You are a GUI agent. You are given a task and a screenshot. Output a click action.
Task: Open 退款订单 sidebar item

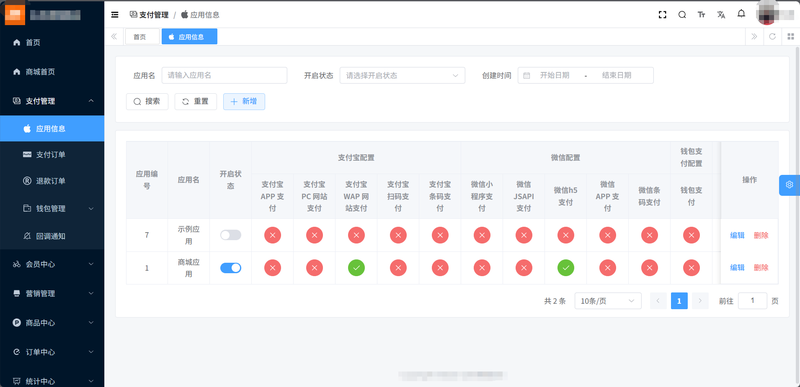[x=52, y=181]
